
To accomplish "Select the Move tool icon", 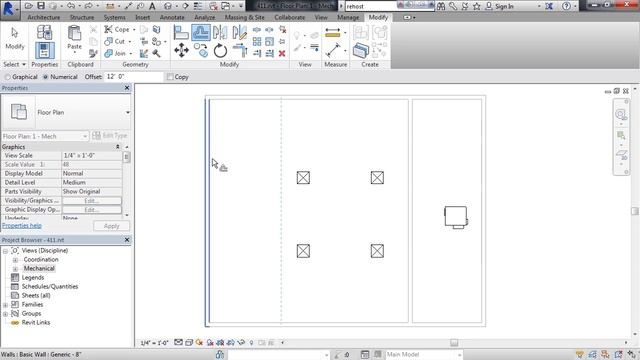I will point(181,51).
